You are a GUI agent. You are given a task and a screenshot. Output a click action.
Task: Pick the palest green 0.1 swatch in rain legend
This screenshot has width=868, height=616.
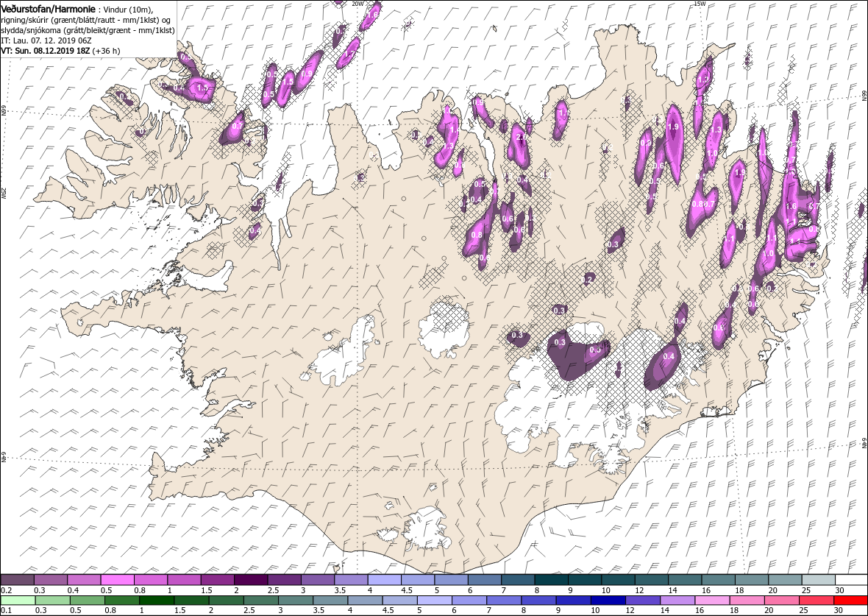tap(17, 601)
